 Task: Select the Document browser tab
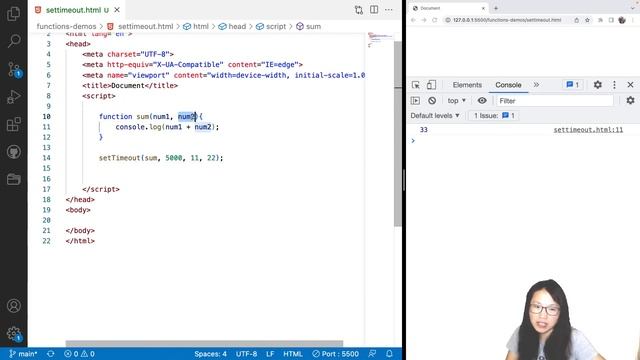(448, 8)
